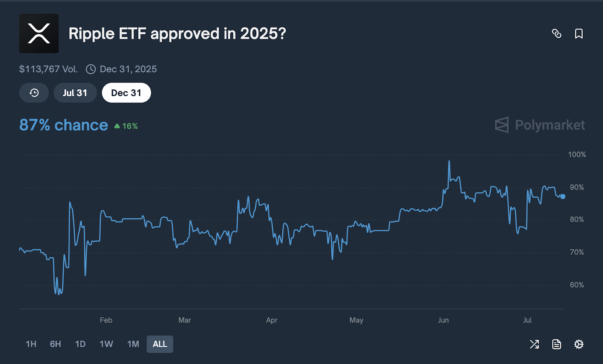Image resolution: width=603 pixels, height=364 pixels.
Task: Click the Ripple ETF approved title
Action: coord(177,34)
